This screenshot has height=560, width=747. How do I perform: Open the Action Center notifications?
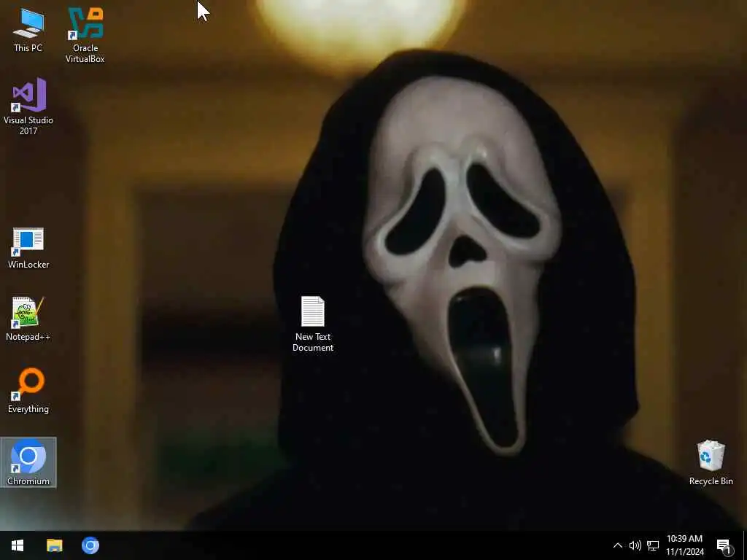(x=724, y=545)
